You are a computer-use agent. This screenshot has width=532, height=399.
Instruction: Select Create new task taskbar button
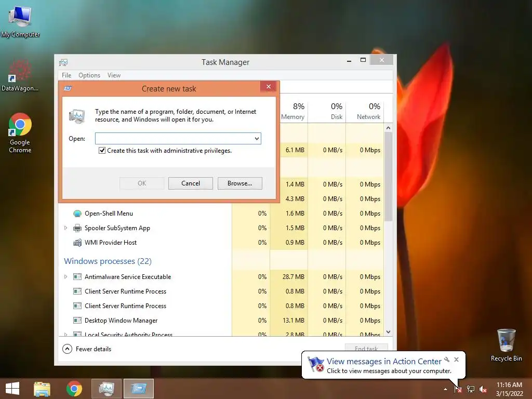click(139, 389)
